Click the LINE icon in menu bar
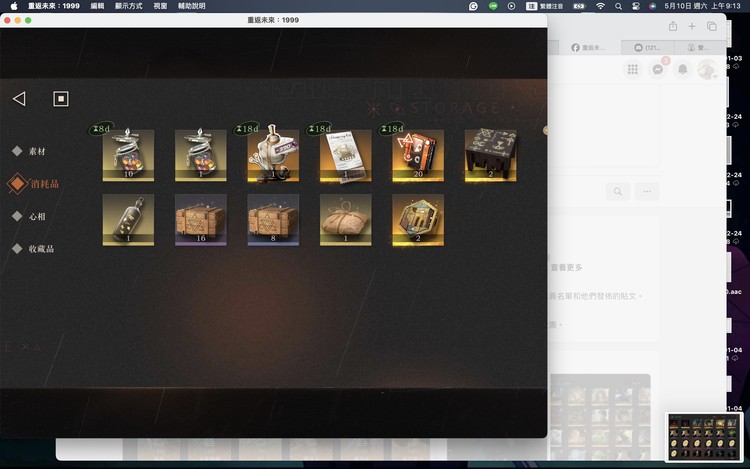 493,6
